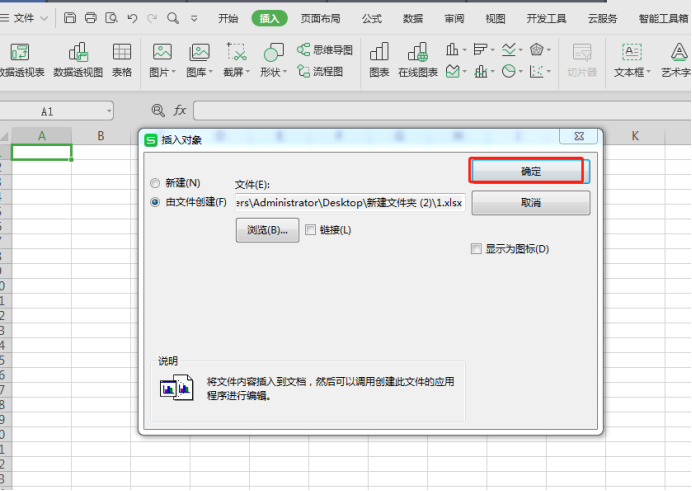Click the 浏览(B)... browse button
The image size is (692, 491).
(267, 230)
